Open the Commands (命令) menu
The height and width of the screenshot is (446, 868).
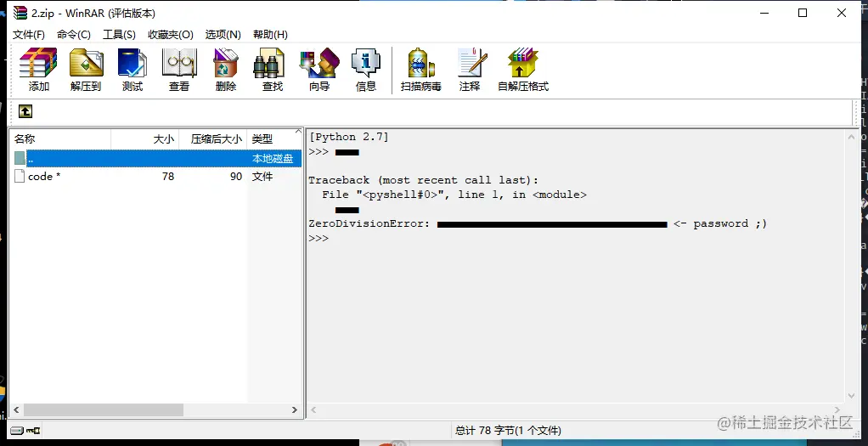point(74,34)
